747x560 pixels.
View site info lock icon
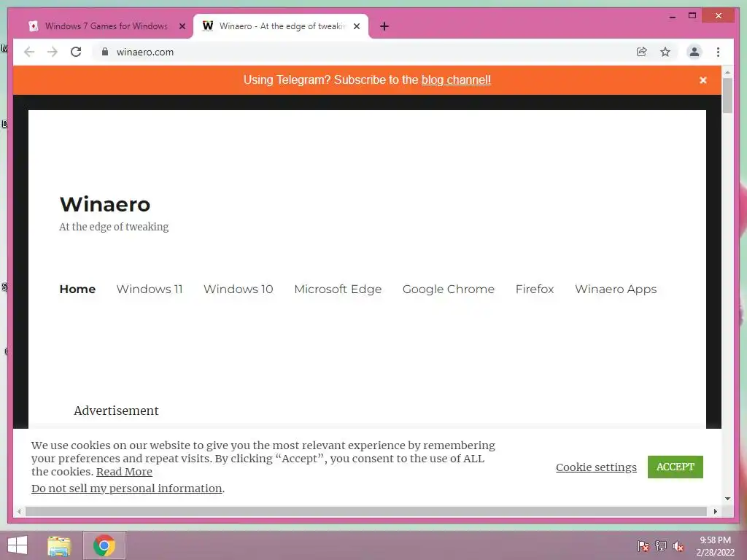pyautogui.click(x=105, y=52)
